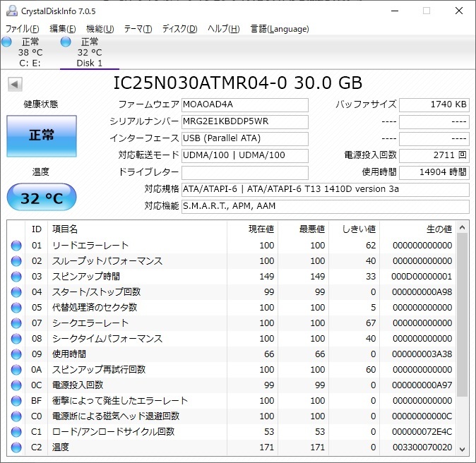Click the firmware field MOAOAD4A
476x463 pixels.
(245, 104)
